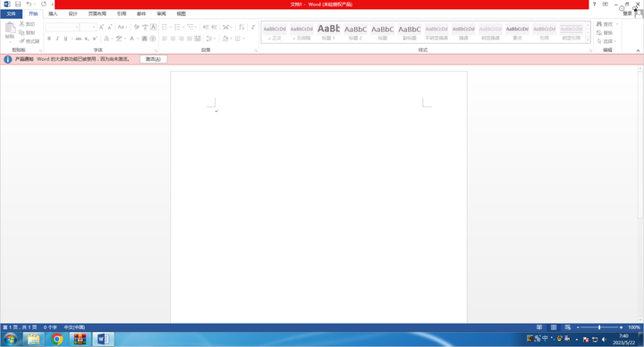Click the text highlight color button
Viewport: 644px width, 347px height.
coord(118,38)
